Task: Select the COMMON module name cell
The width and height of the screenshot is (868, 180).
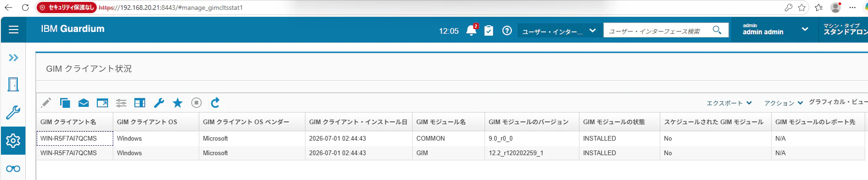Action: 448,138
